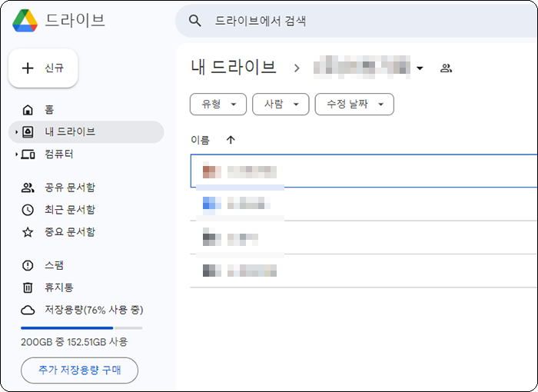538x392 pixels.
Task: Click the people icon for 공유 문서함
Action: (x=28, y=188)
